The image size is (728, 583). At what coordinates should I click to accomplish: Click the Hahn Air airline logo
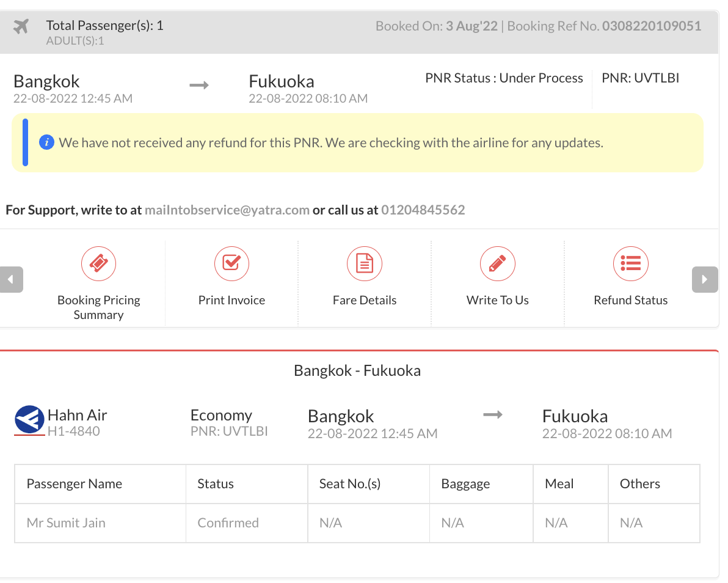[x=29, y=419]
